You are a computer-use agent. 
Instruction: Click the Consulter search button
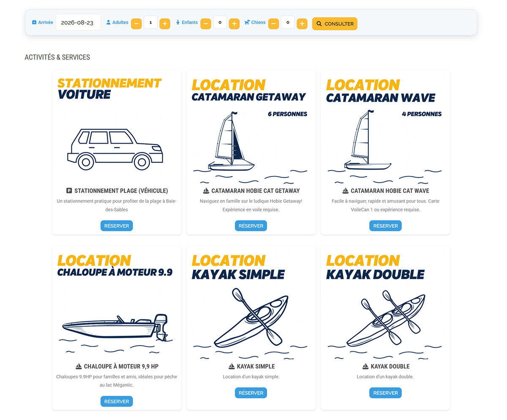[335, 24]
